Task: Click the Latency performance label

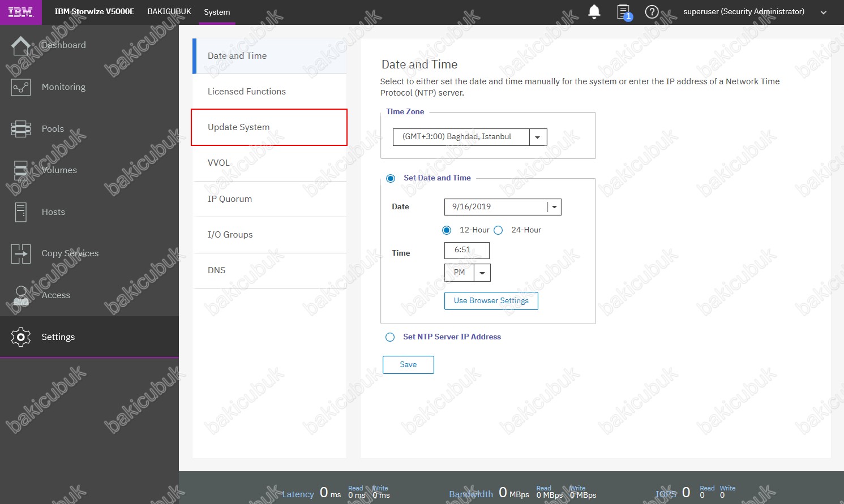Action: pos(298,494)
